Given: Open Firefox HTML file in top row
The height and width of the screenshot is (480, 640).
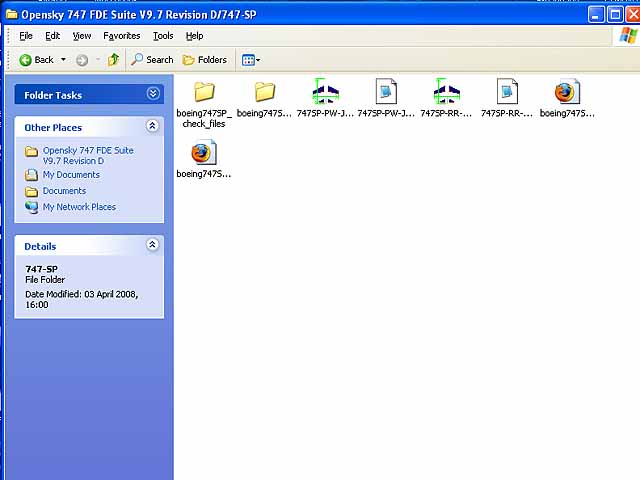Looking at the screenshot, I should point(566,93).
